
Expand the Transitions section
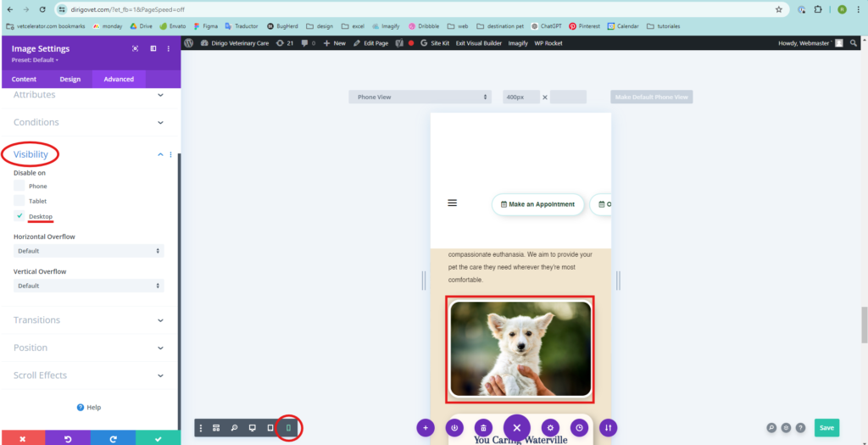(x=89, y=320)
